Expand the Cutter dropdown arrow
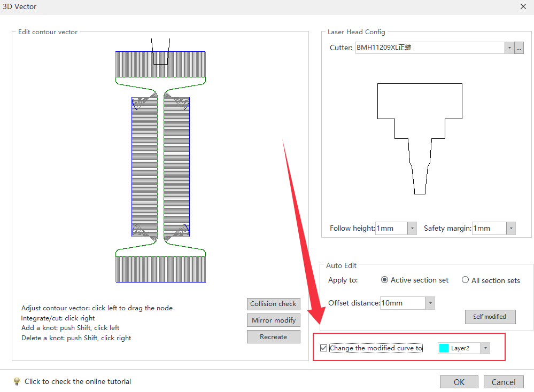534x392 pixels. pyautogui.click(x=509, y=48)
